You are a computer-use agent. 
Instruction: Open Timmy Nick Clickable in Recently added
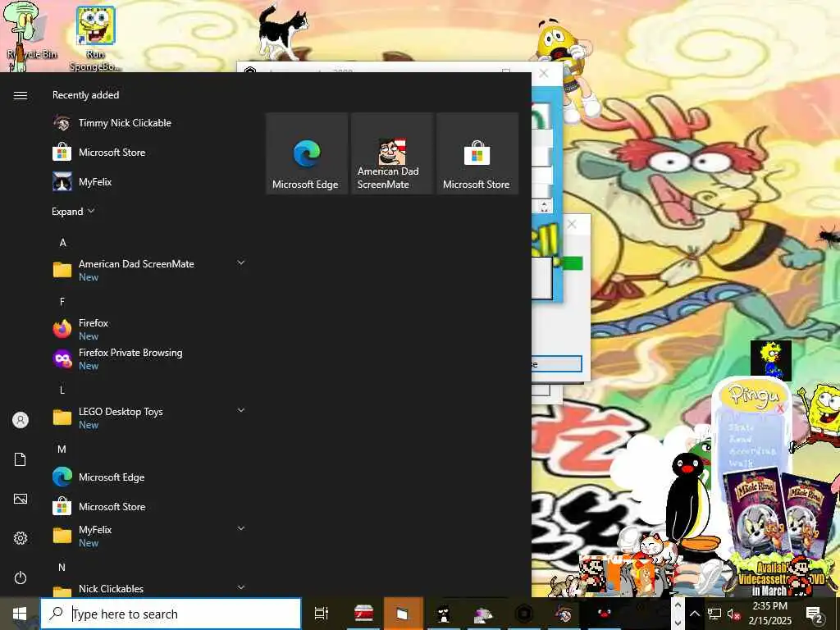click(125, 123)
